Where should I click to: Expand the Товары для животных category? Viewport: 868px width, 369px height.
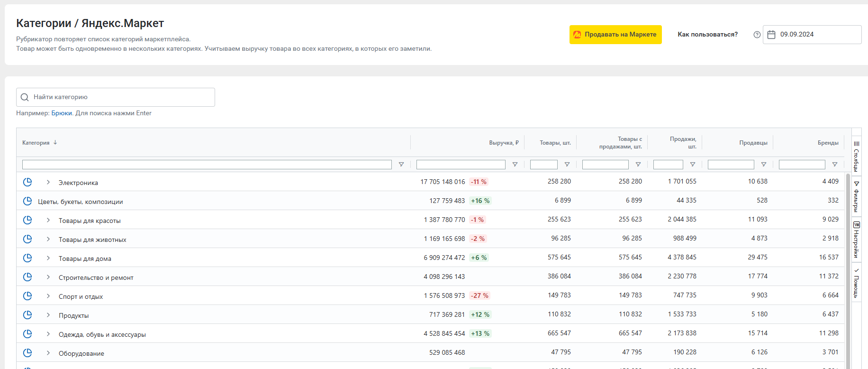(48, 239)
